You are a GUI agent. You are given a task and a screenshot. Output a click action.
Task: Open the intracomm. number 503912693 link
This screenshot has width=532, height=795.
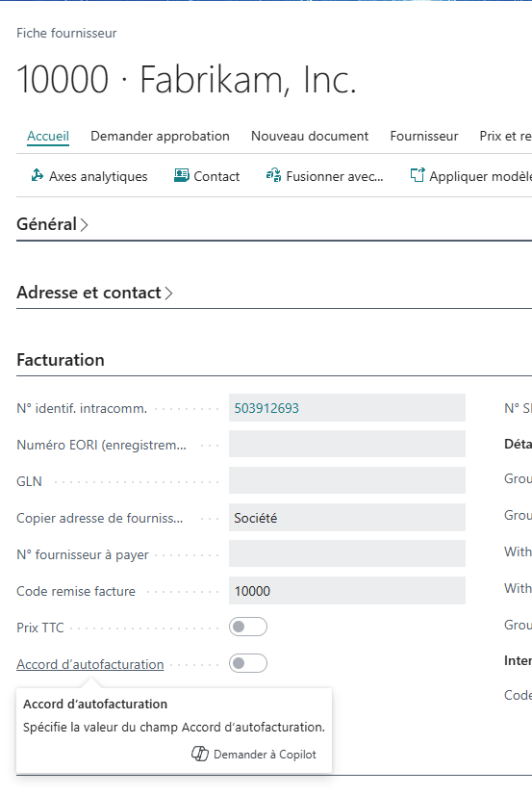266,408
